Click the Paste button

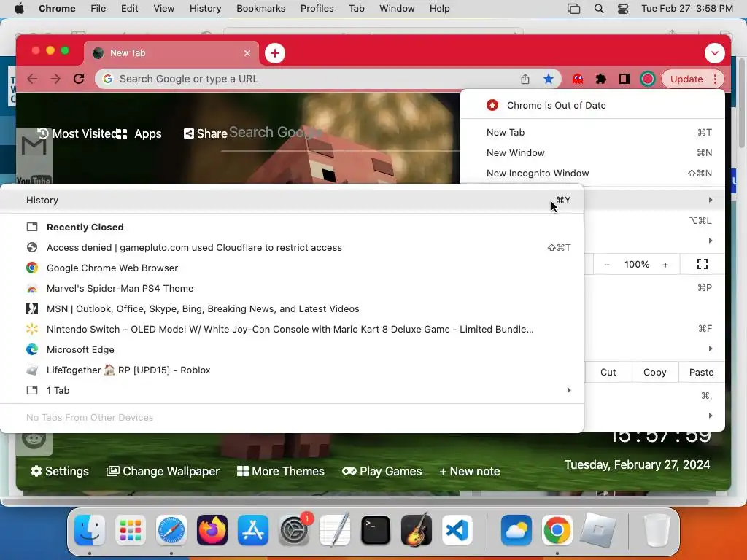click(x=701, y=373)
